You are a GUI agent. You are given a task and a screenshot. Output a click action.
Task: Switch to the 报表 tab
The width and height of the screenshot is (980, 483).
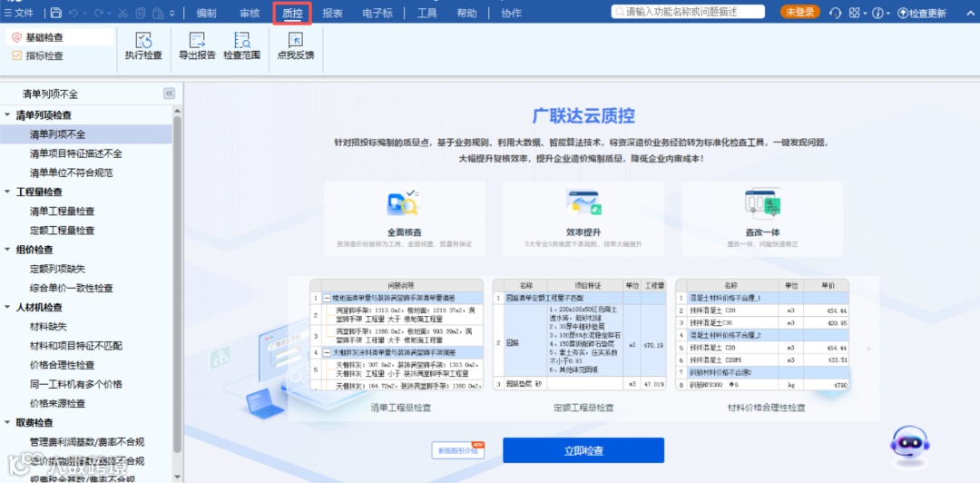point(332,13)
